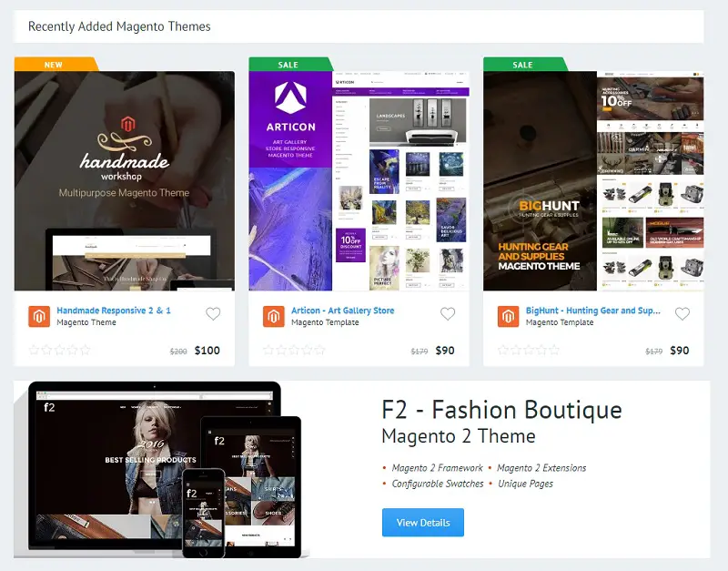Open the Handmade Responsive 2 & 1 link
728x571 pixels.
click(x=114, y=311)
